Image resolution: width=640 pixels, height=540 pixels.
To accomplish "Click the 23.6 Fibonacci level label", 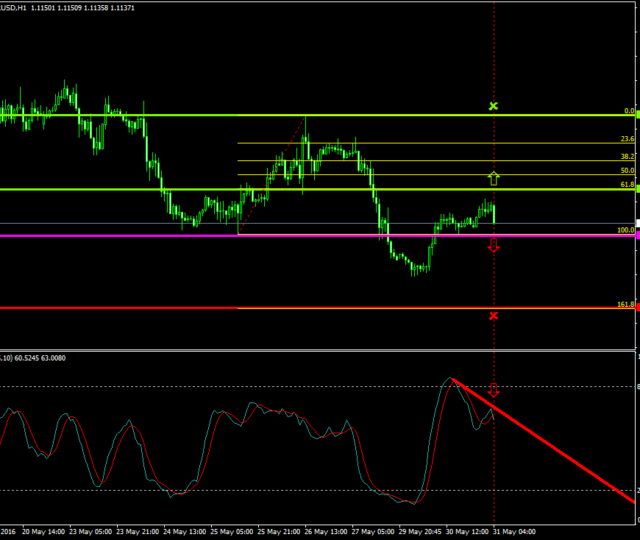I will (x=627, y=139).
